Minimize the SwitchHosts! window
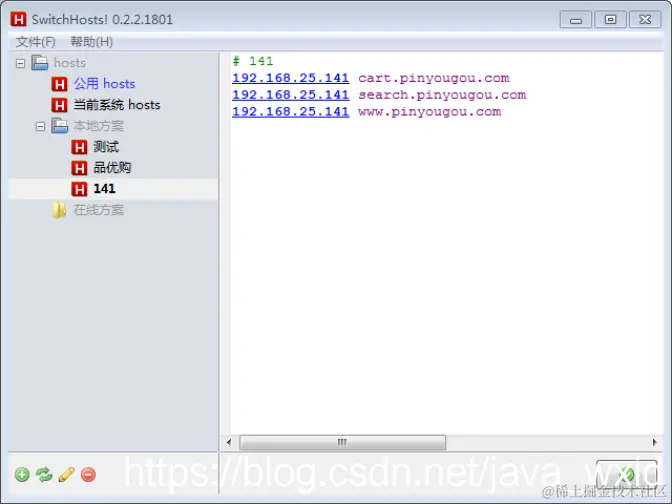 (x=576, y=20)
